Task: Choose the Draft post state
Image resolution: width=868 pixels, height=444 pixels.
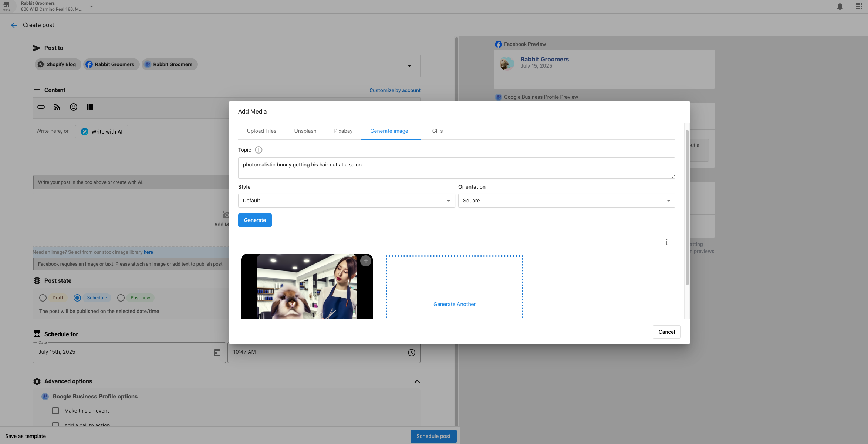Action: [x=43, y=298]
